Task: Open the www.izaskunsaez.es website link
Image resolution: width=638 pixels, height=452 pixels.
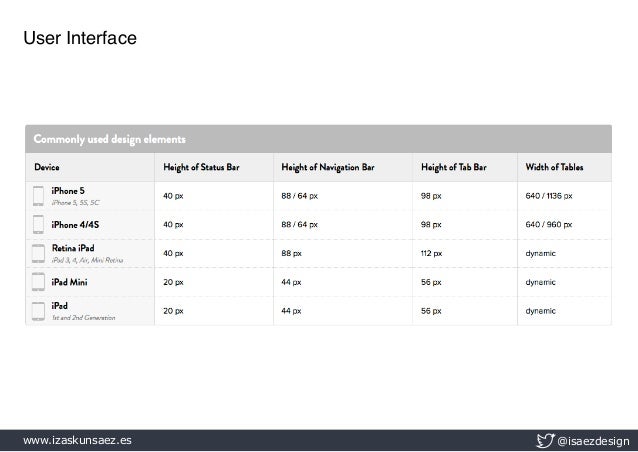Action: [x=76, y=440]
